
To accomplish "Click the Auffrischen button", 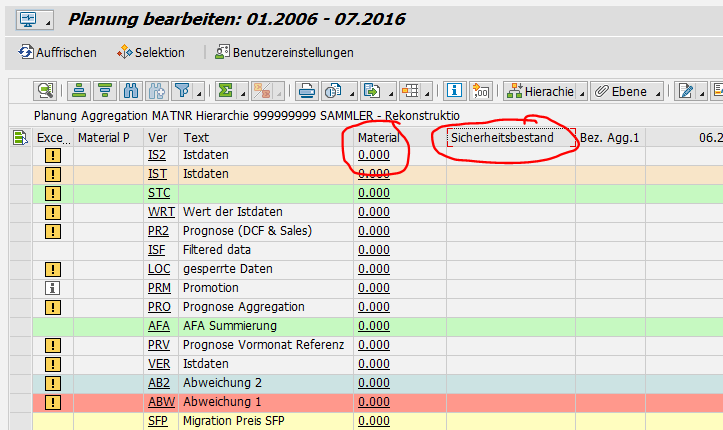I will click(58, 52).
